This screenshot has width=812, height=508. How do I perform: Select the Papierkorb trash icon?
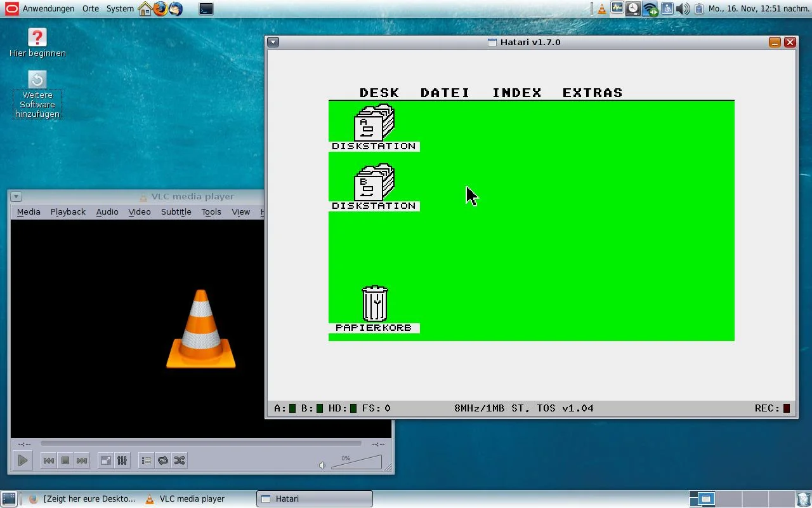[x=374, y=304]
